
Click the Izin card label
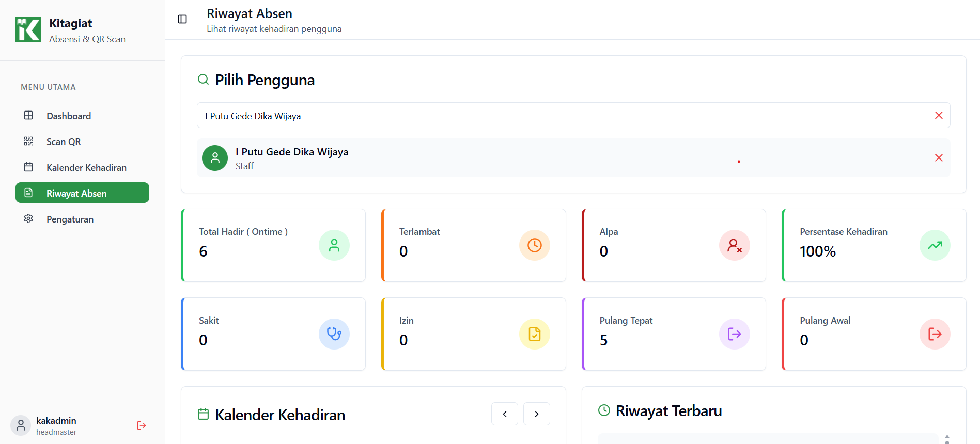point(406,321)
